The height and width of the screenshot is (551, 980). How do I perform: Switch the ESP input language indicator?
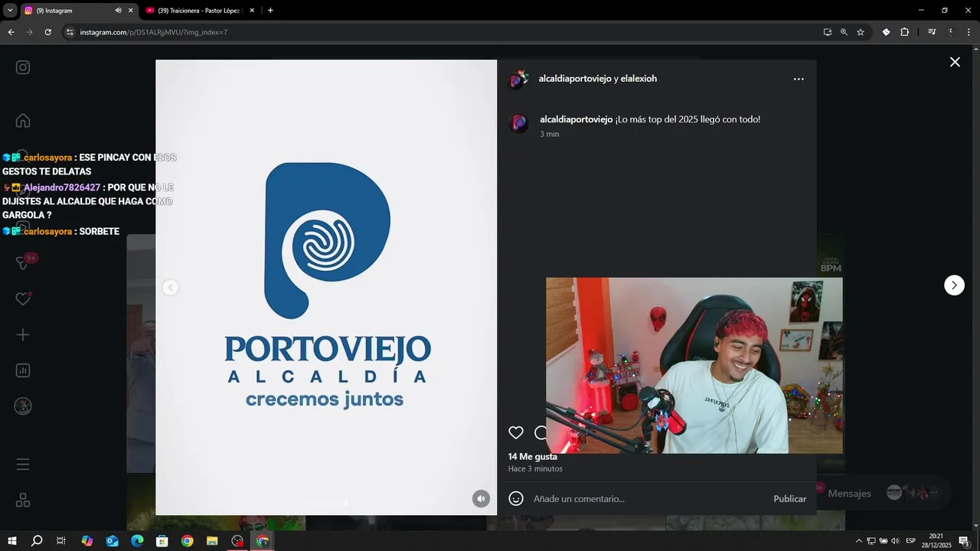[x=911, y=541]
